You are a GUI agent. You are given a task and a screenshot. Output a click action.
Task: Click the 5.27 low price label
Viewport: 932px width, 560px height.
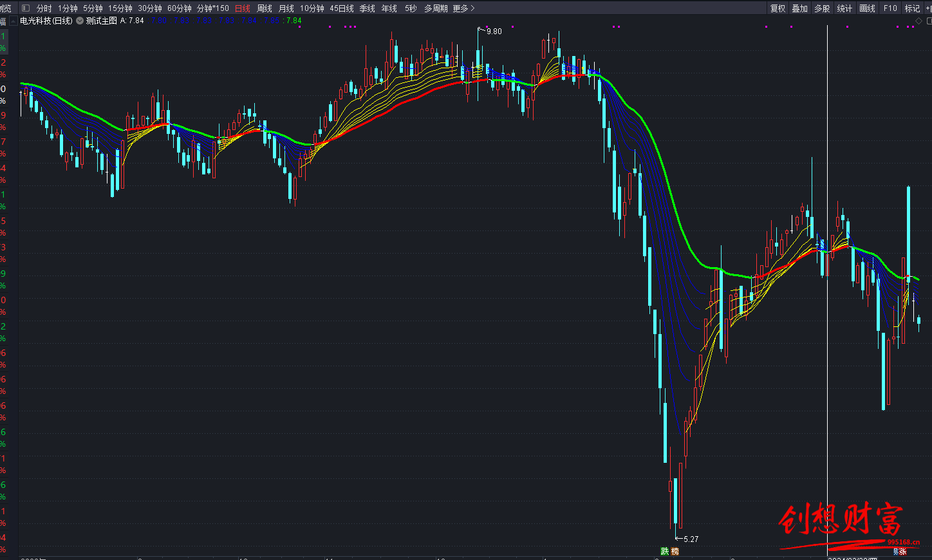click(x=691, y=539)
